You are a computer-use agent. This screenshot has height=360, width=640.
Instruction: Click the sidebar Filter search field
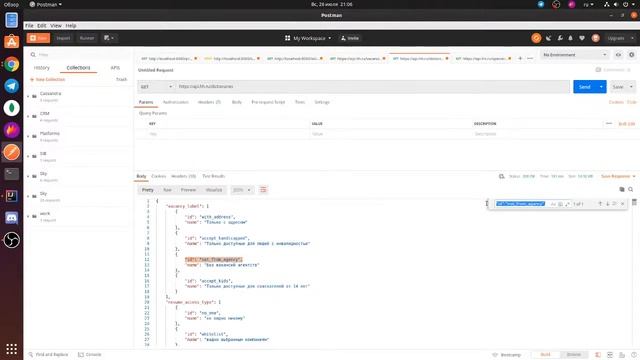click(79, 55)
